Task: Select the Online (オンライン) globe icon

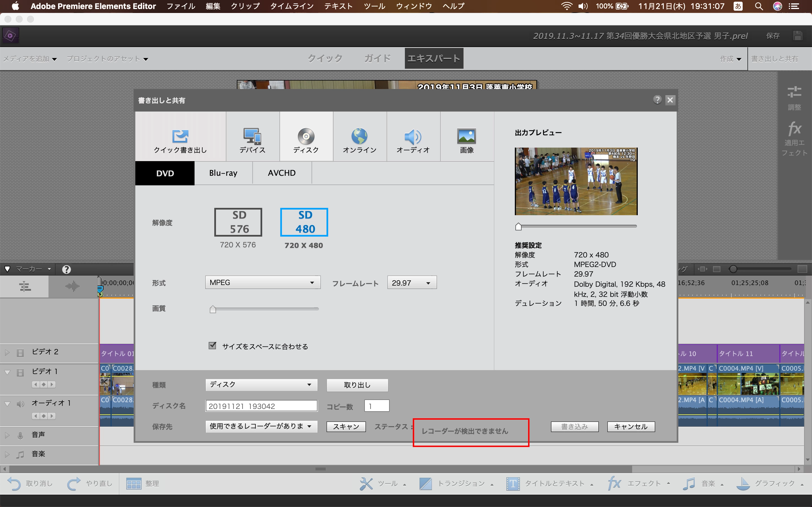Action: point(359,137)
